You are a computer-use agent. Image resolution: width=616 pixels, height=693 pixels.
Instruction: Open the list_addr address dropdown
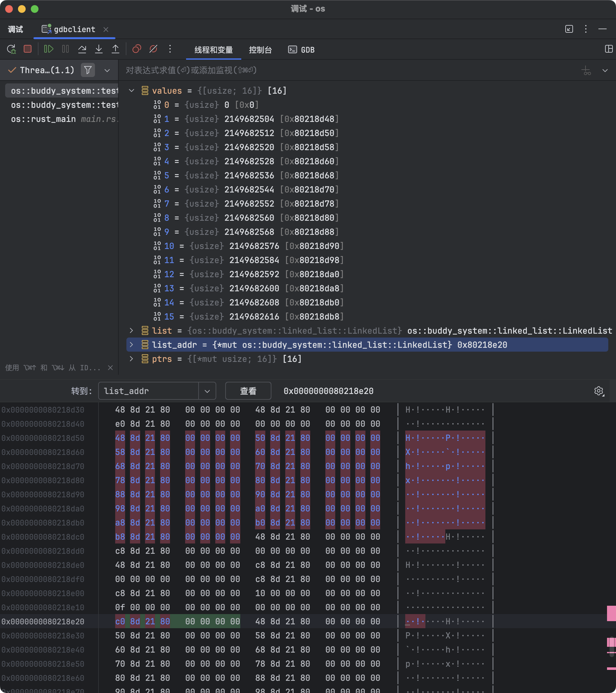click(x=207, y=391)
